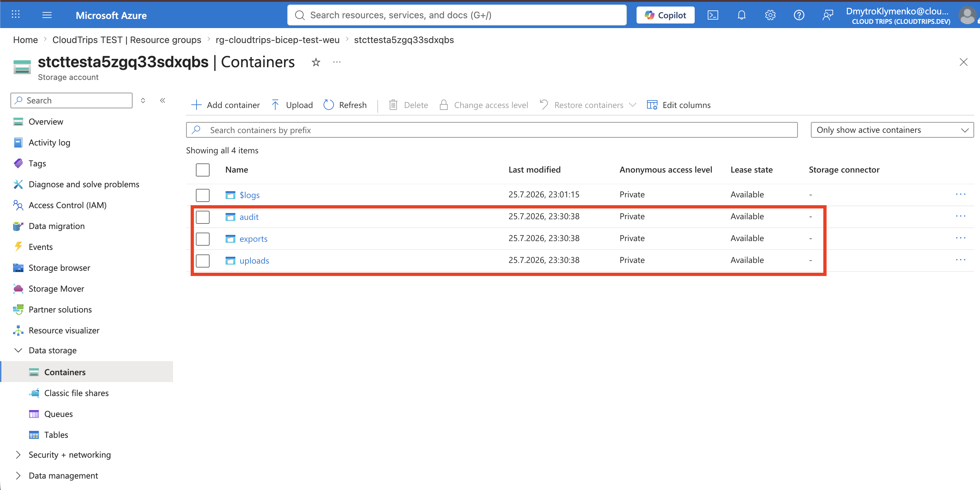
Task: Open the feedback icon in header
Action: tap(828, 15)
